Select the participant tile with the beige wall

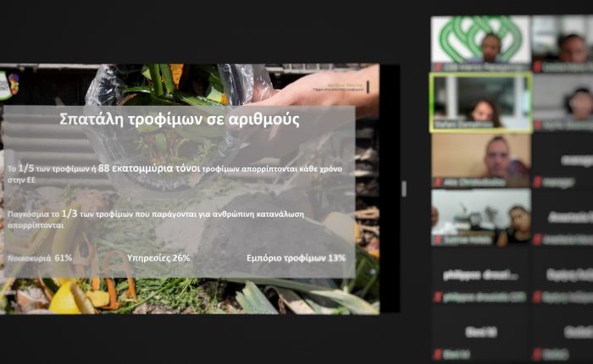click(x=481, y=161)
